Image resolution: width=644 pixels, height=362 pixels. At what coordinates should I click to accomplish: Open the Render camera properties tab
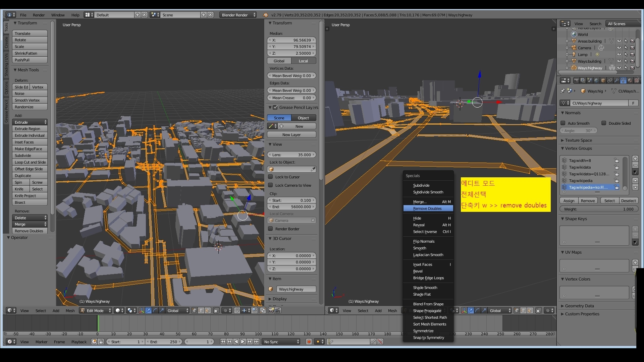pos(576,80)
